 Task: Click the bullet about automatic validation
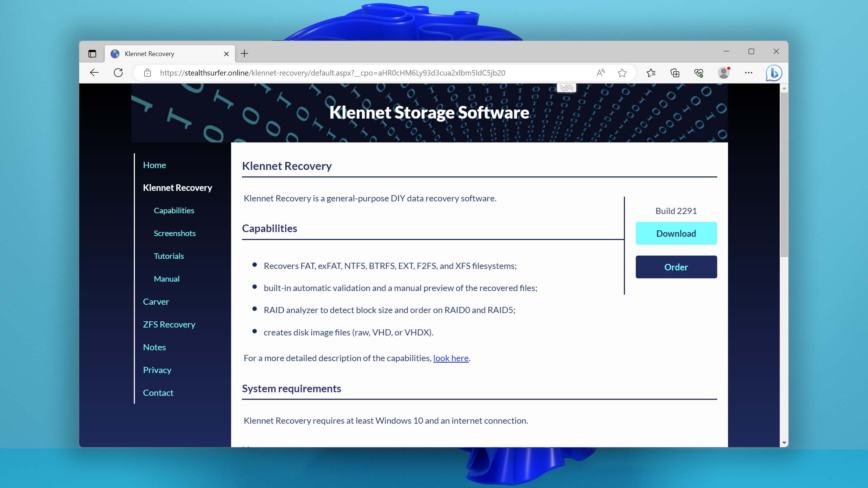[400, 288]
